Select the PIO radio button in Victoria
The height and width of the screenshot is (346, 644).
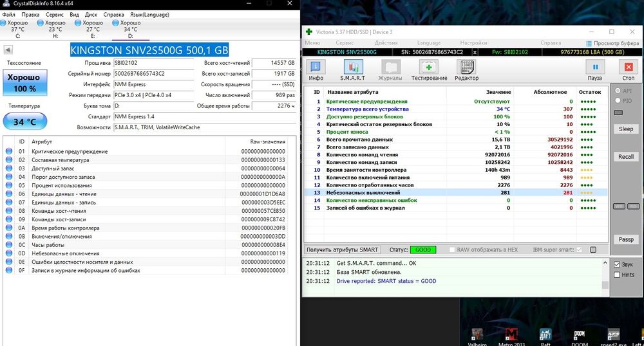[618, 100]
